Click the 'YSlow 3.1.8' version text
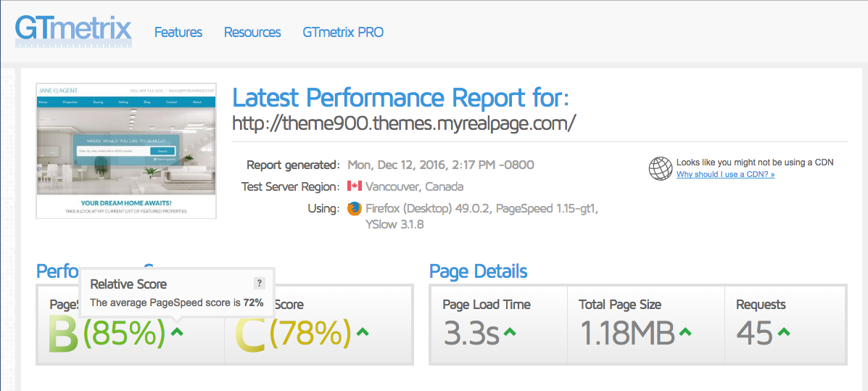This screenshot has width=868, height=391. (x=394, y=225)
